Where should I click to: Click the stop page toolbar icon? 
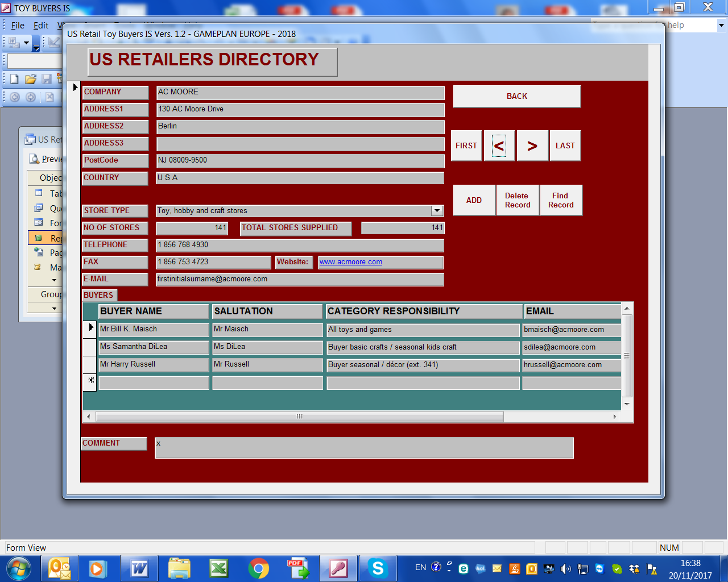(x=49, y=97)
